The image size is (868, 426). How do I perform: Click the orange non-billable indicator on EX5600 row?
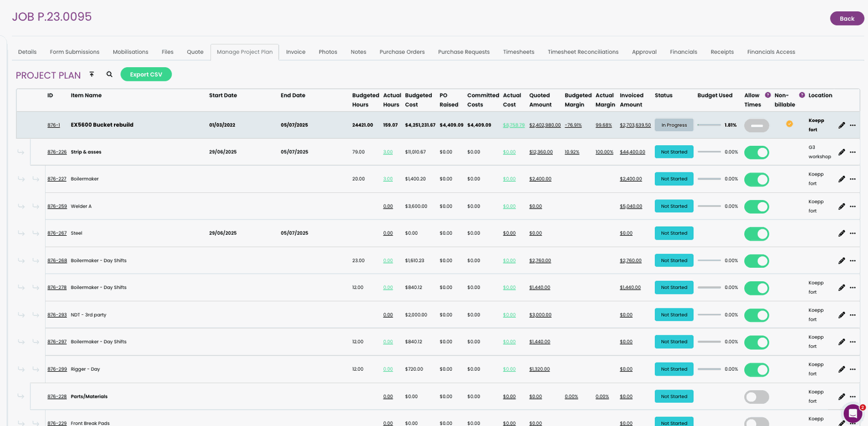(789, 124)
